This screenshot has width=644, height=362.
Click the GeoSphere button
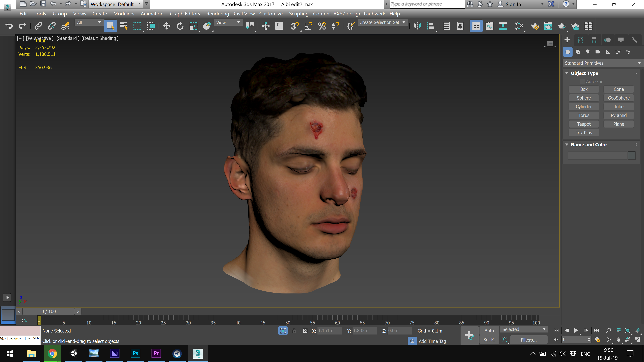[x=619, y=98]
